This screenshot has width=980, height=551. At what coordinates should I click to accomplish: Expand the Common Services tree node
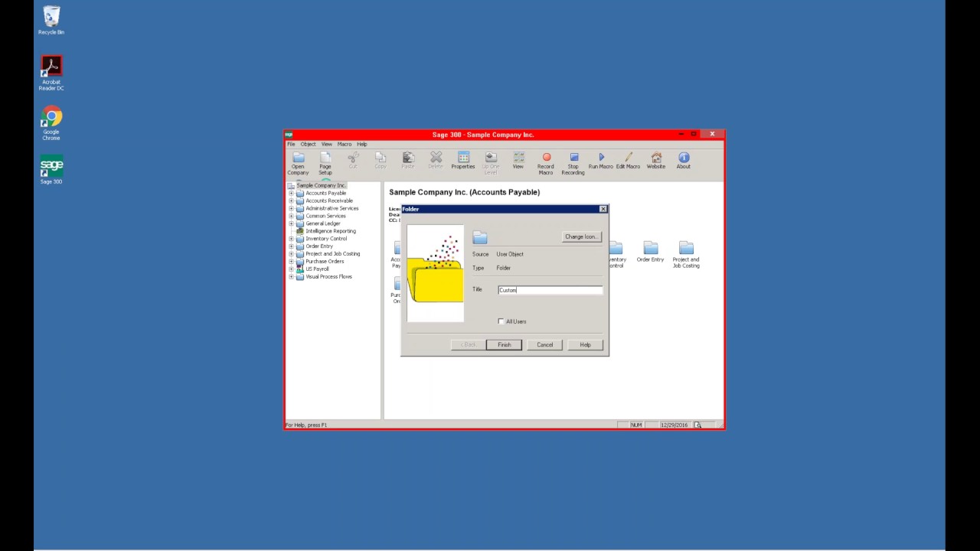(x=292, y=216)
